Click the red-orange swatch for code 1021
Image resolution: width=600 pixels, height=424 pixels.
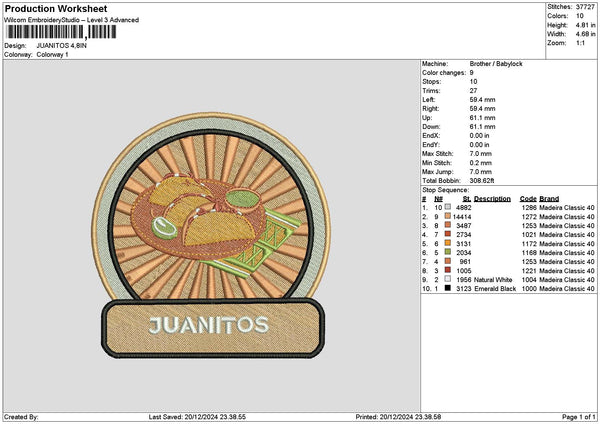[448, 234]
